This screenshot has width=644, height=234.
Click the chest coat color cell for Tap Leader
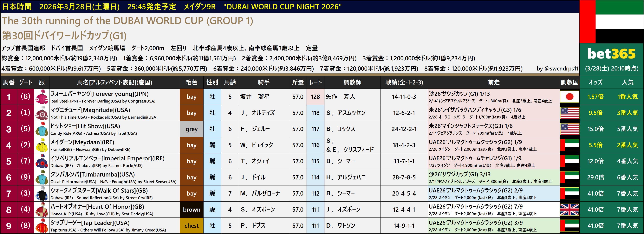point(192,226)
